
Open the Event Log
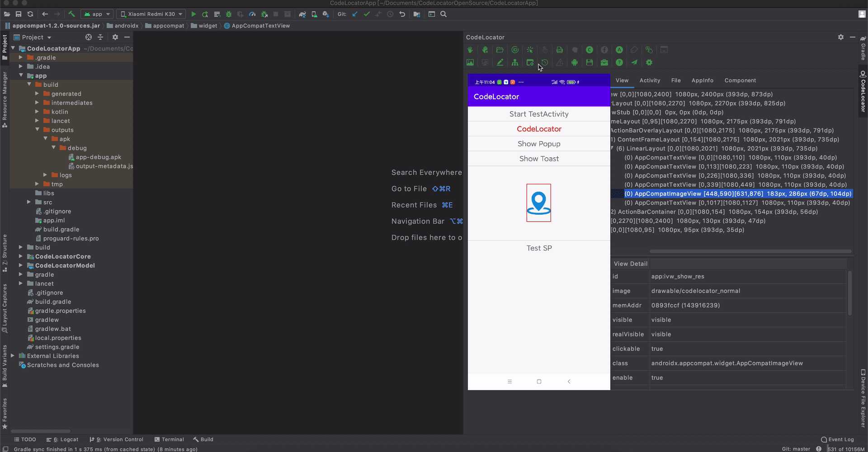tap(837, 439)
